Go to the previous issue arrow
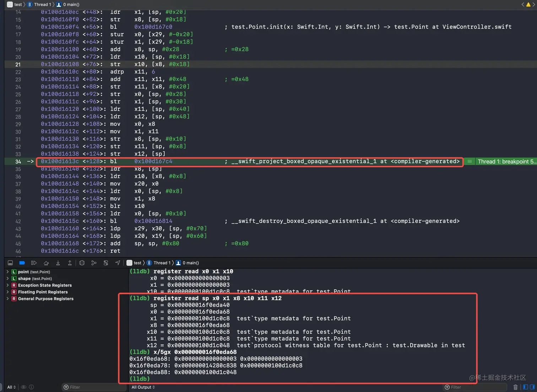This screenshot has width=537, height=392. click(523, 4)
